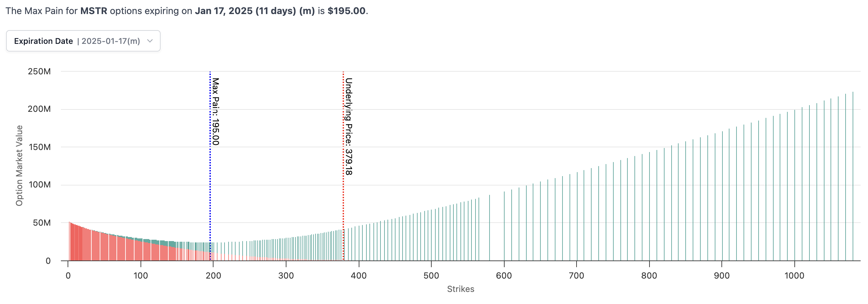The width and height of the screenshot is (868, 304).
Task: Click the chevron arrow in the expiration selector
Action: tap(150, 41)
